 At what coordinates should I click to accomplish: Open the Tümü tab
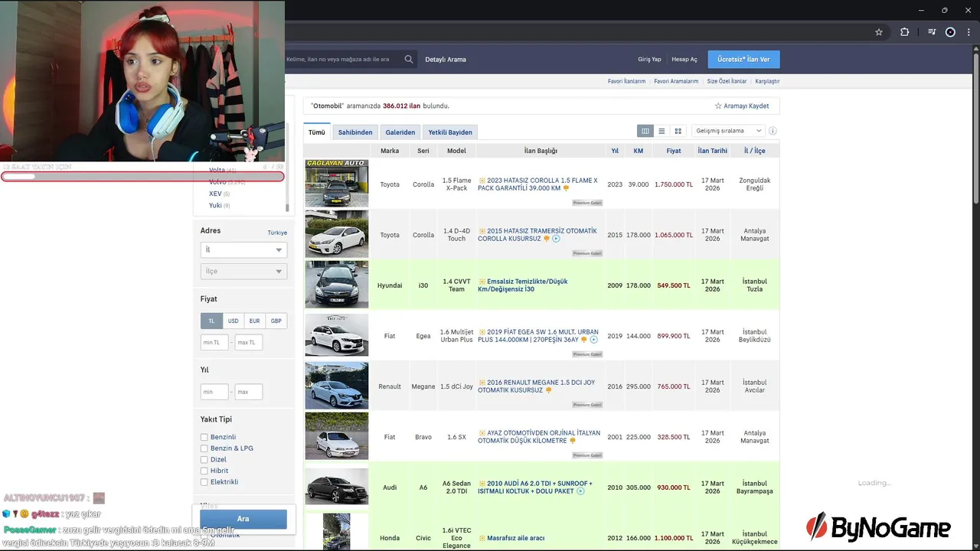[x=317, y=132]
